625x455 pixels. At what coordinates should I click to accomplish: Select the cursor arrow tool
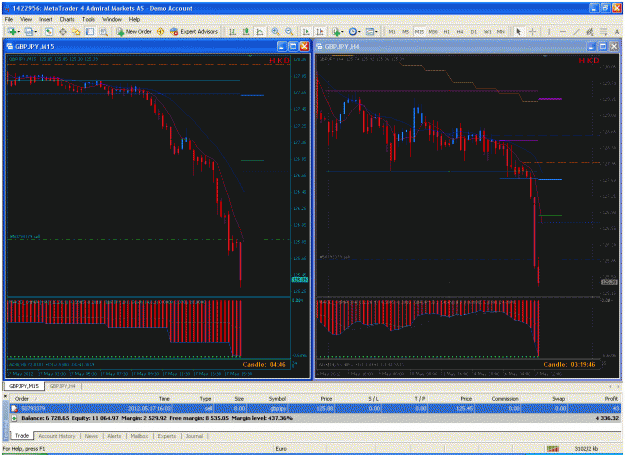point(518,31)
